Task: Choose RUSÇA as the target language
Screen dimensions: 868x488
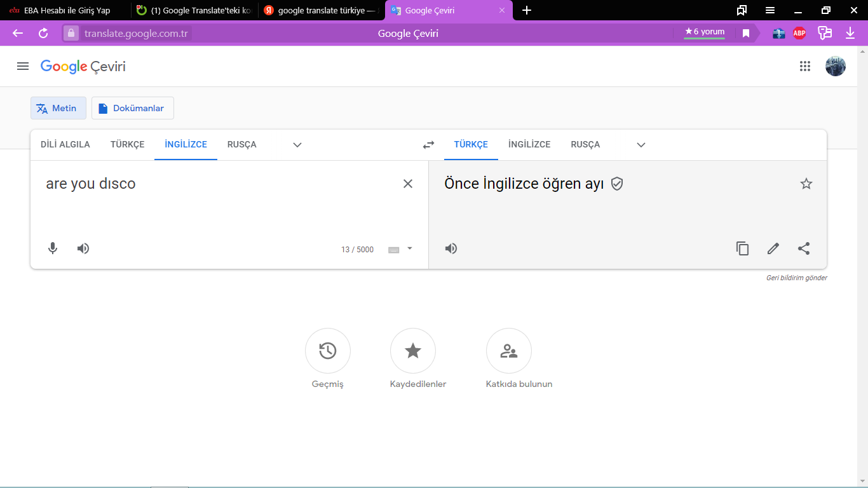Action: coord(585,144)
